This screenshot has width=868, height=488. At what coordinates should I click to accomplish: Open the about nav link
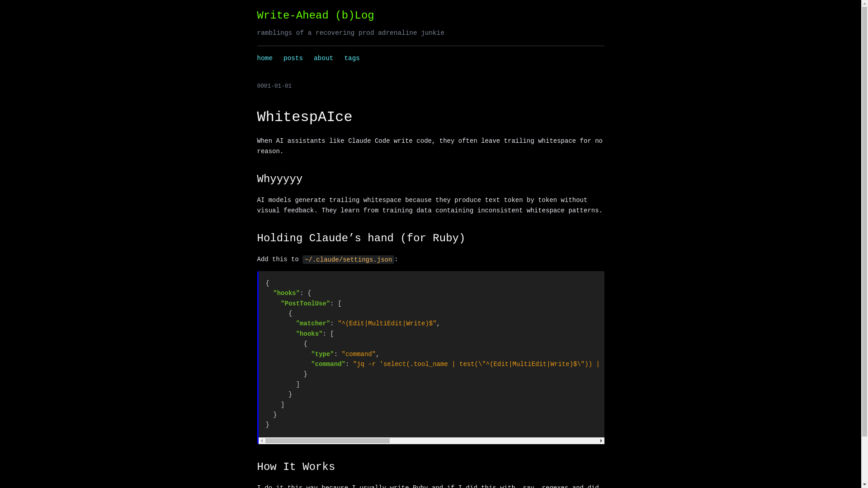pos(323,58)
